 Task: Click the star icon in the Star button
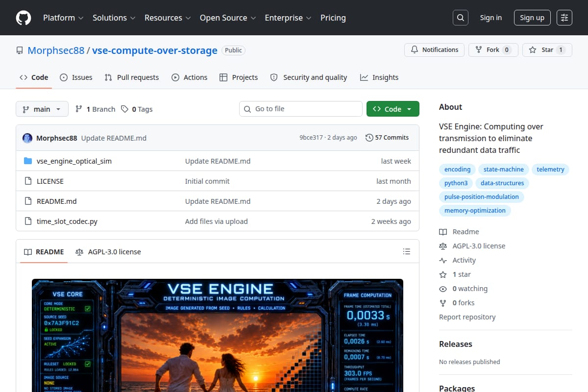pos(533,50)
